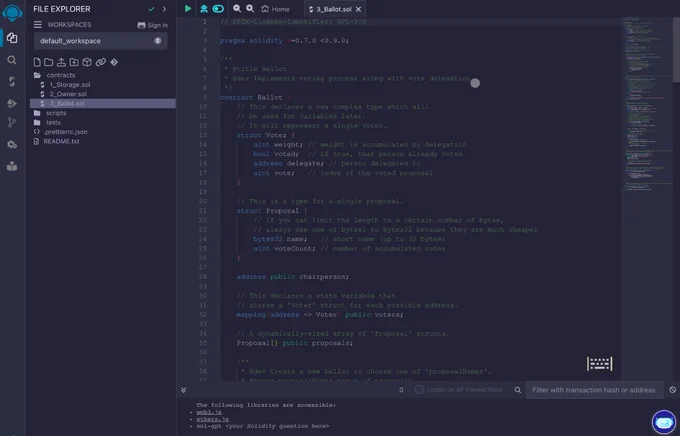Click the FILE EXPLORER panel title
This screenshot has height=436, width=680.
62,9
